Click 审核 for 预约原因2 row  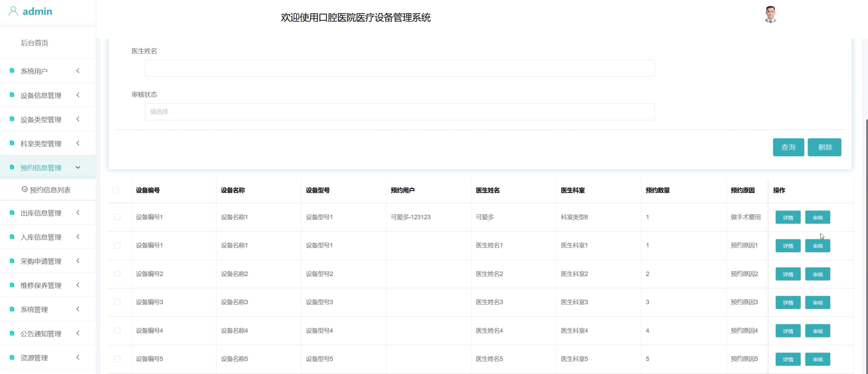click(818, 274)
